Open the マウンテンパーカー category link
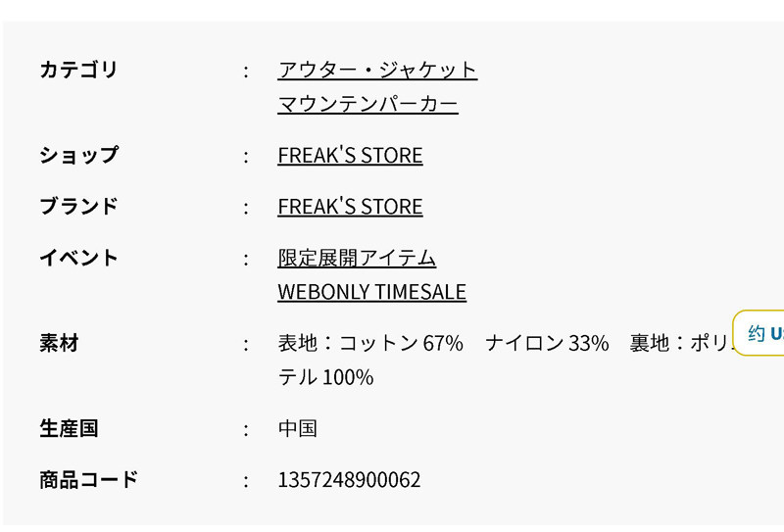The height and width of the screenshot is (532, 784). 367,105
